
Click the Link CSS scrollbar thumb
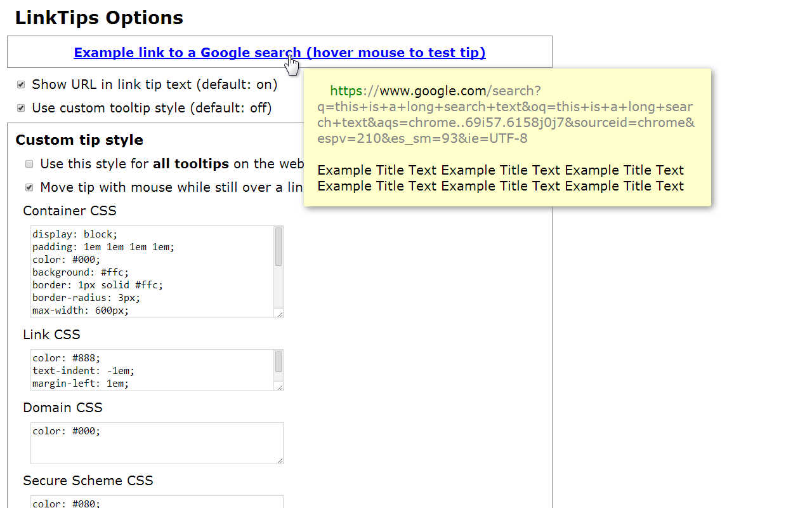tap(278, 362)
